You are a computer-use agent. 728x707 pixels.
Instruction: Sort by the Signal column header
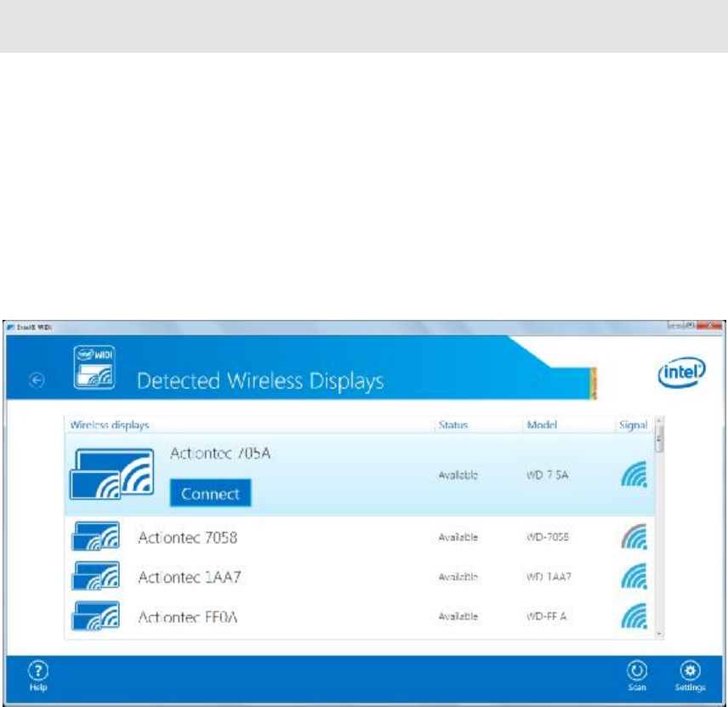(634, 425)
